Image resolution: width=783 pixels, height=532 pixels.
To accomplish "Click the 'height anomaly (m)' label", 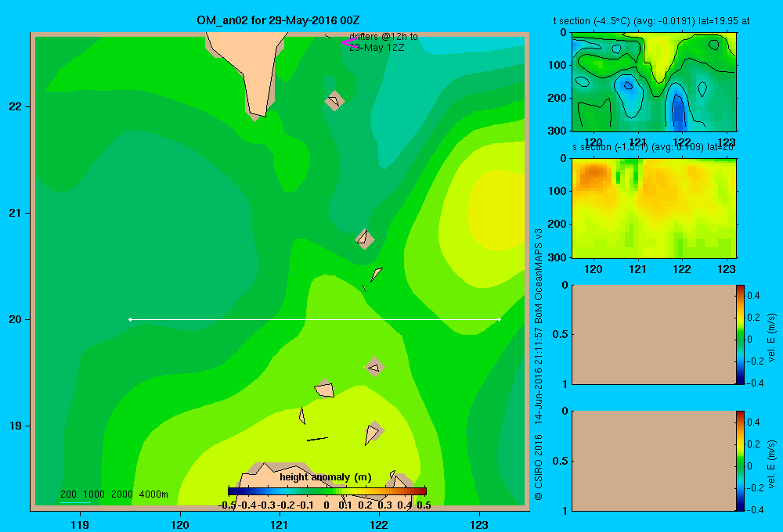I will click(x=326, y=477).
